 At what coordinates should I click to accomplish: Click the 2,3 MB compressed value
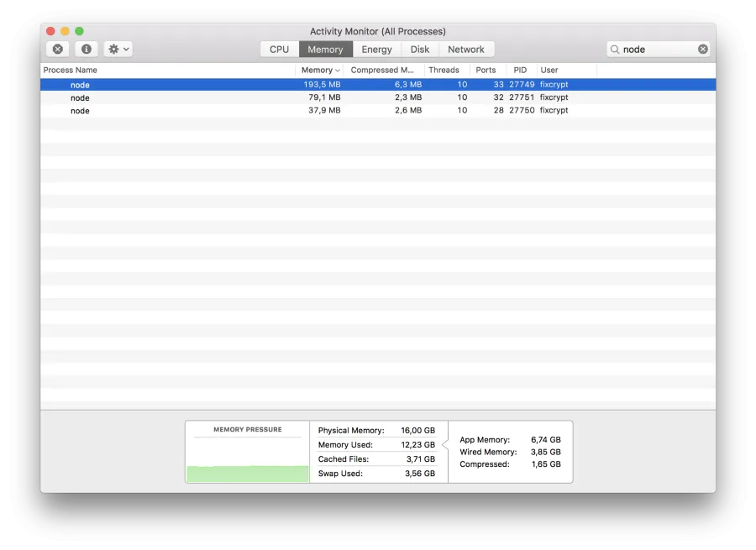coord(408,97)
